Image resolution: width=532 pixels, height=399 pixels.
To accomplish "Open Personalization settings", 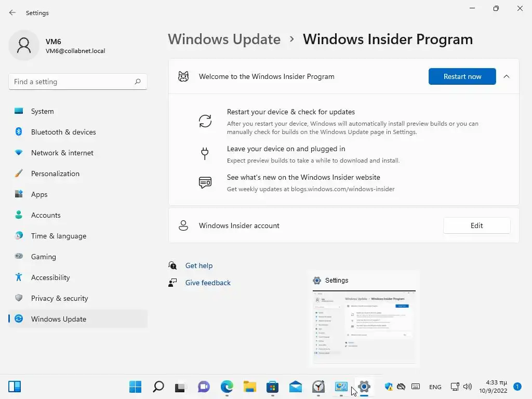I will [78, 174].
